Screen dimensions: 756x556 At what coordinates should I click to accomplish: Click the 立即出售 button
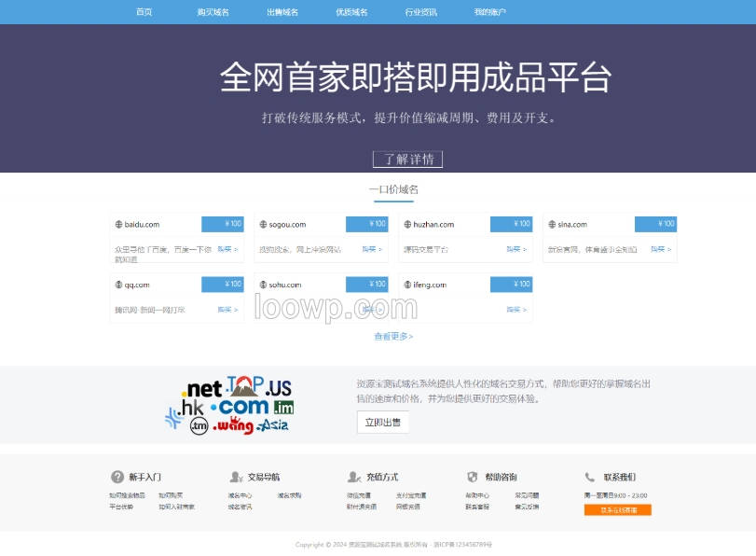point(383,423)
